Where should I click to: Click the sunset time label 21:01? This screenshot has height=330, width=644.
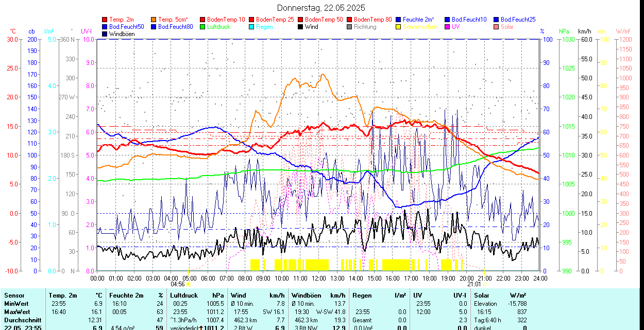click(473, 284)
